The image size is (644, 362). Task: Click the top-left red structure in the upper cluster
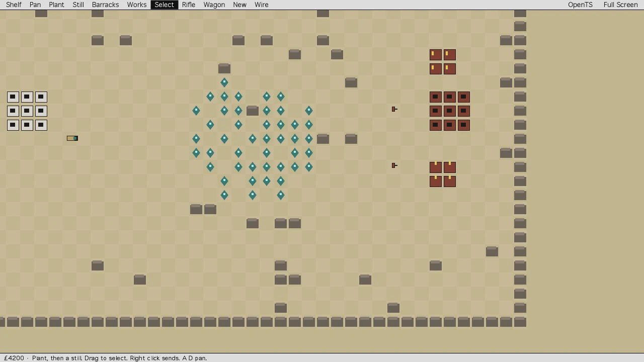[x=436, y=54]
